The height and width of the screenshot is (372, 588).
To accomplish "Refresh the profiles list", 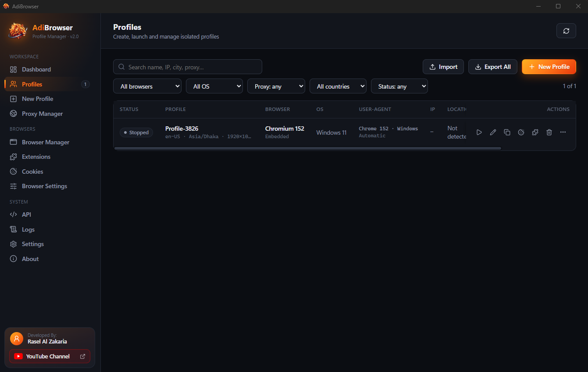I will tap(566, 31).
